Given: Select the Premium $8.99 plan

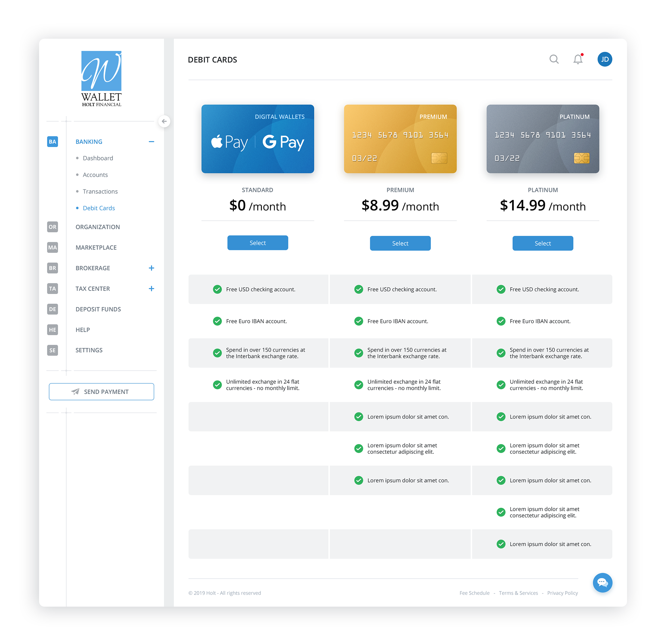Looking at the screenshot, I should [400, 243].
